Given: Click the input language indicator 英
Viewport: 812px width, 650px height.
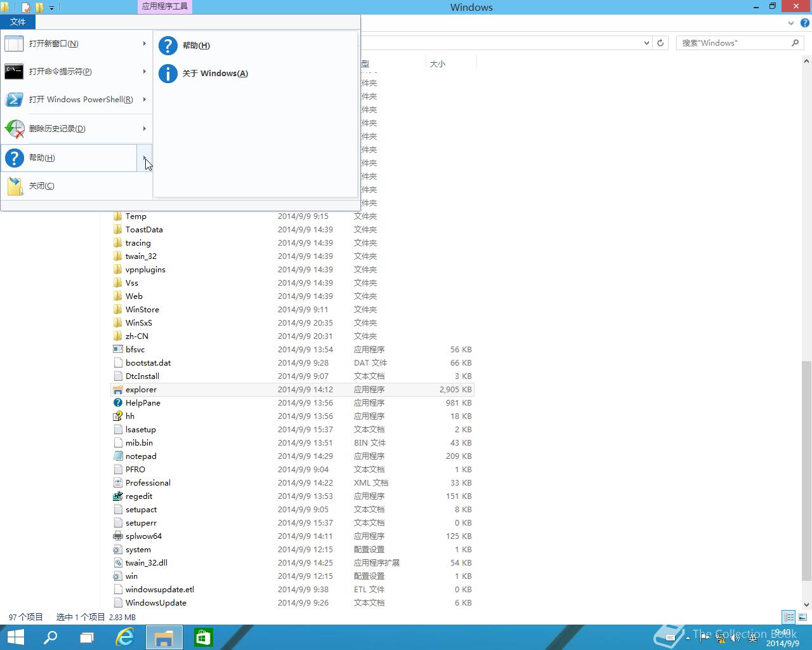Looking at the screenshot, I should point(752,638).
